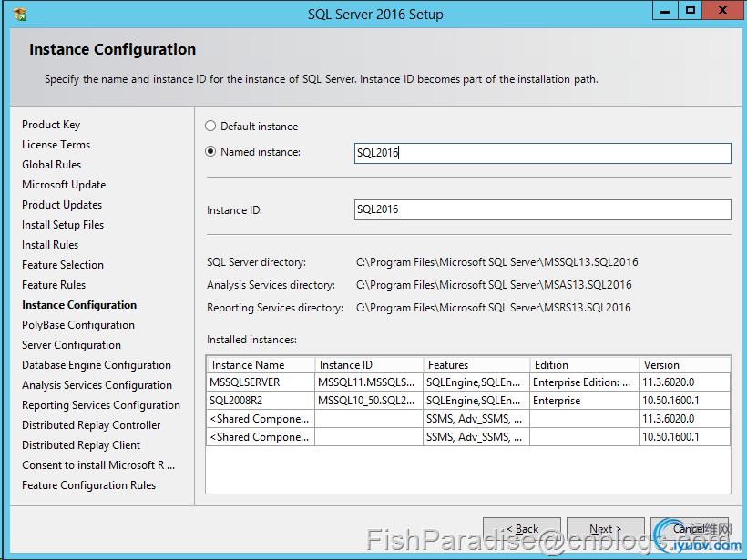Go back with the Back button
The width and height of the screenshot is (747, 560).
coord(522,529)
